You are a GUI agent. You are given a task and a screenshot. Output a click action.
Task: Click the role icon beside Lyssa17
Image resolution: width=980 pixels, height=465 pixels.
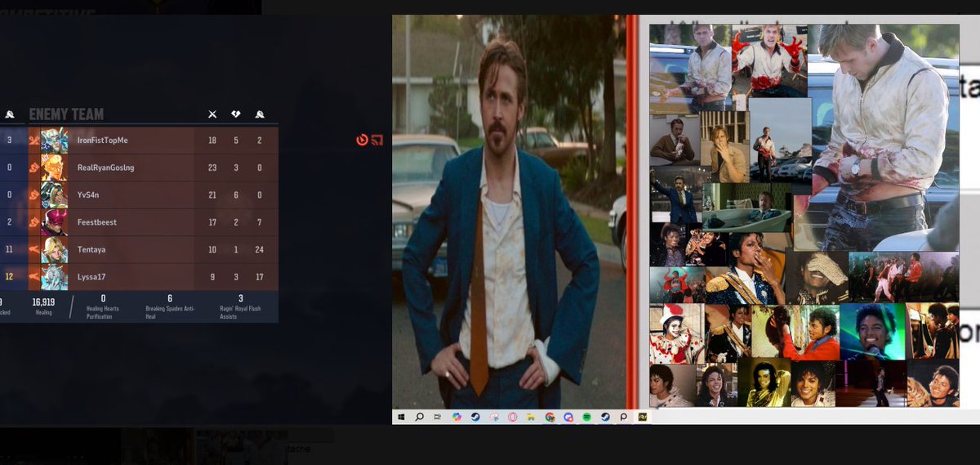(x=33, y=277)
